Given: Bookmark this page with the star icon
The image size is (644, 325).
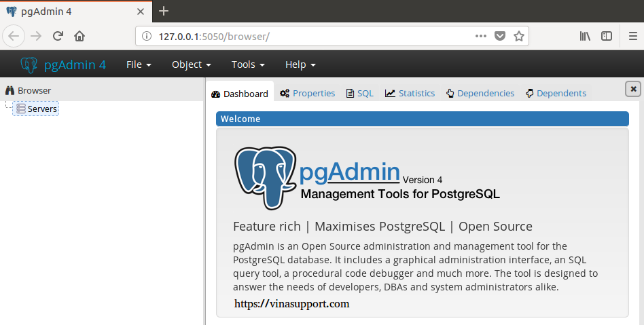Looking at the screenshot, I should tap(519, 36).
